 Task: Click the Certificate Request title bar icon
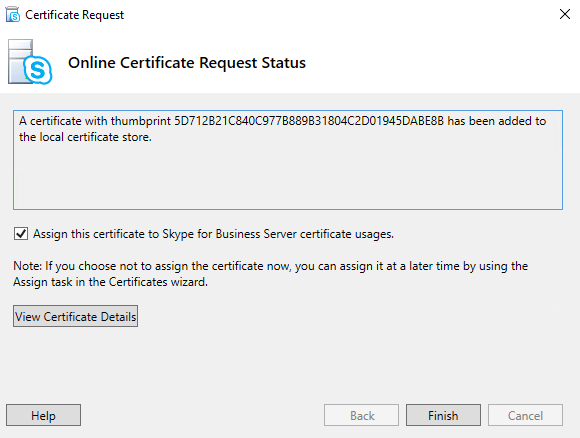tap(13, 14)
